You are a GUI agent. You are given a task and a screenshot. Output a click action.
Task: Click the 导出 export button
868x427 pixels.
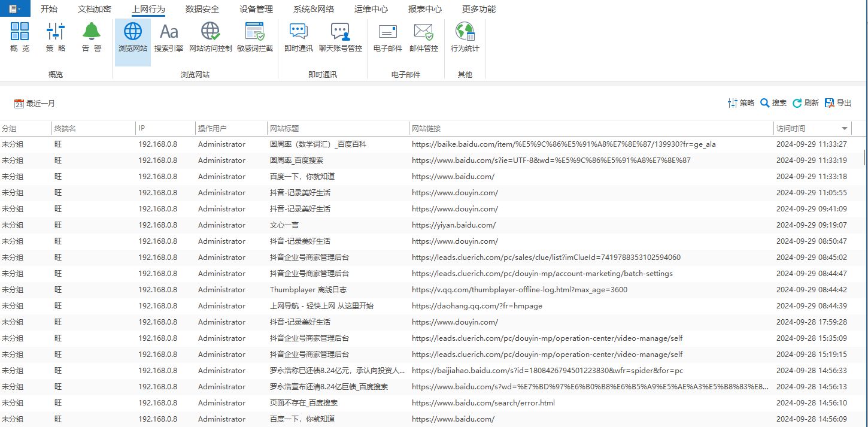838,103
